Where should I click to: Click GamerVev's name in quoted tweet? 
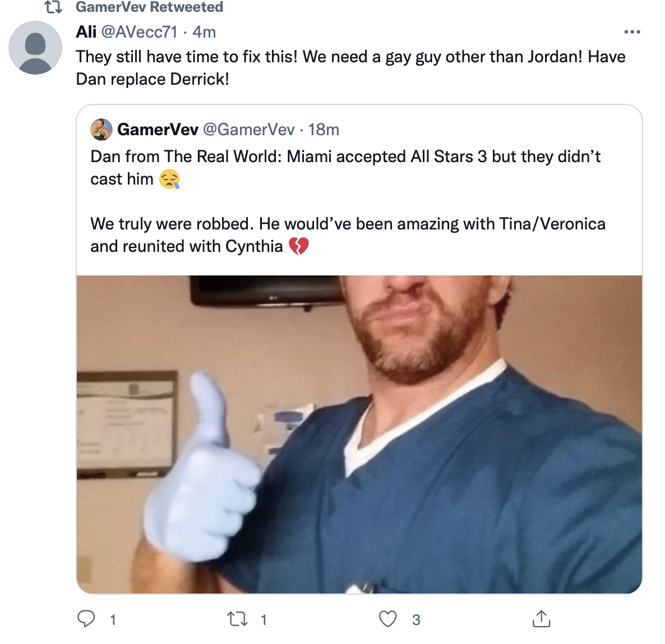tap(158, 130)
